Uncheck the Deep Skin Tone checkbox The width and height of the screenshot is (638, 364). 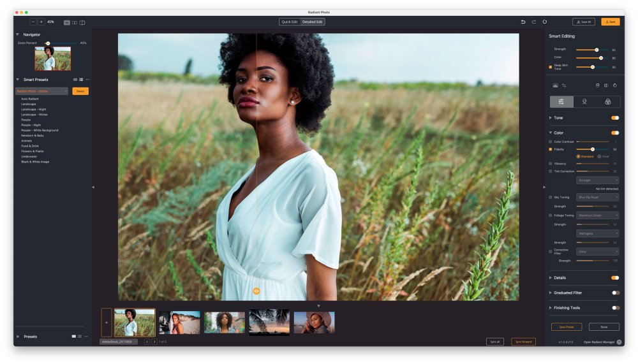point(551,67)
